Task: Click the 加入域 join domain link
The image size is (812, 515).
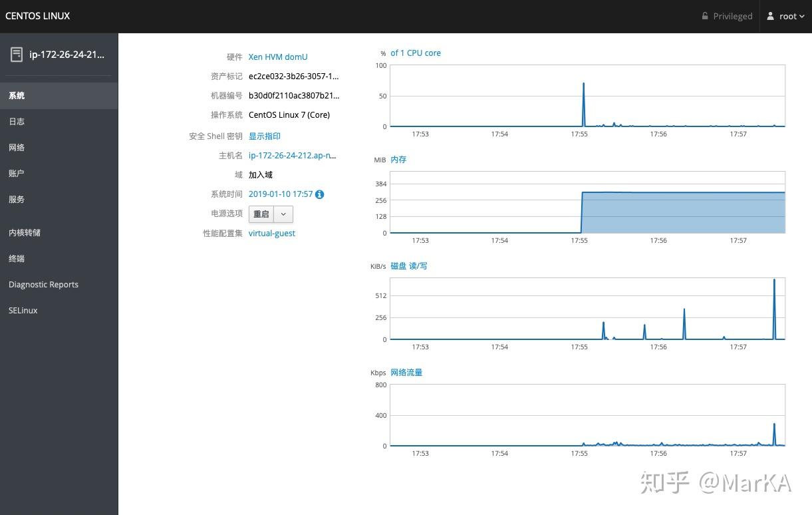Action: pos(261,175)
